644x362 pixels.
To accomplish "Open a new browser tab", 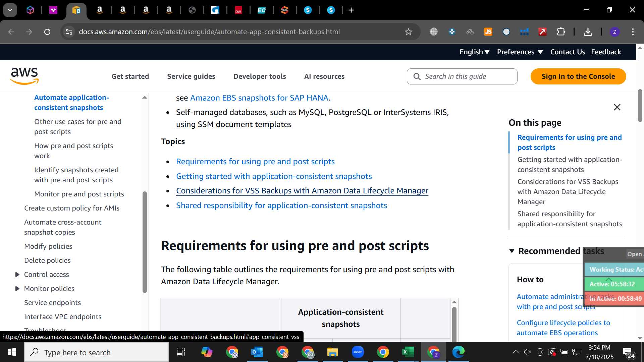I will [x=351, y=10].
